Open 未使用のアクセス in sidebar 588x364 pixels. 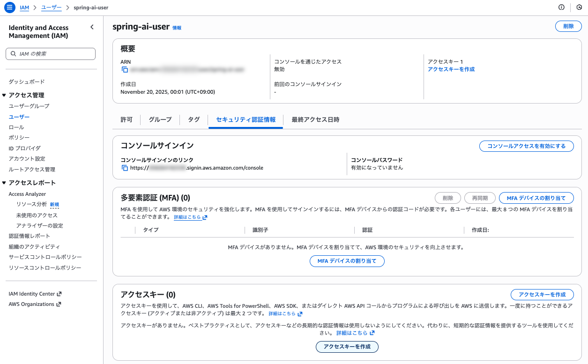pos(37,215)
